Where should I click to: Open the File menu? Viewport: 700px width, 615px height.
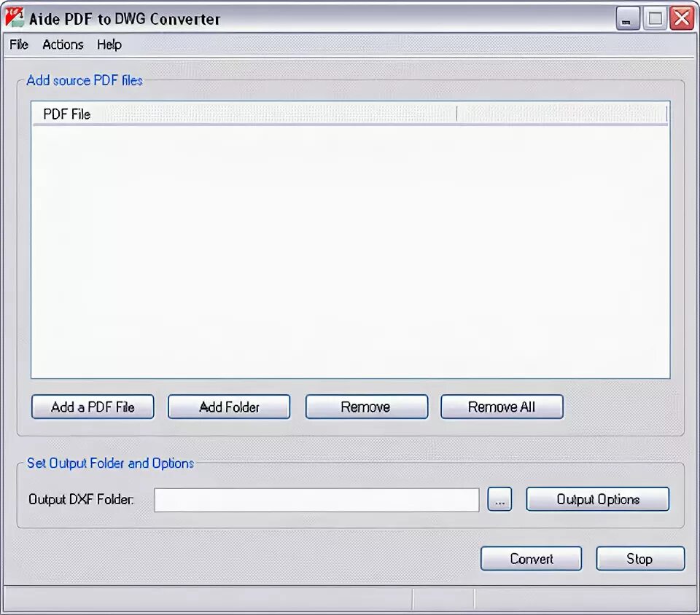(x=19, y=44)
